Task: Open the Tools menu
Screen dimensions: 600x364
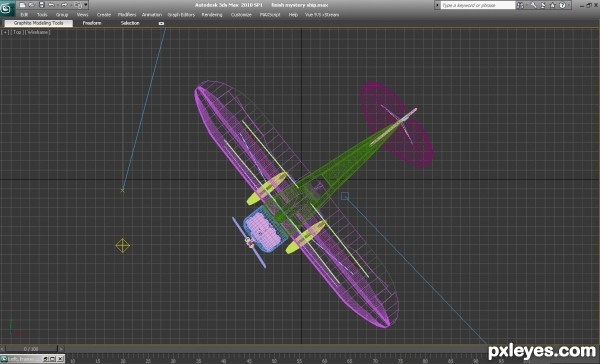Action: pos(42,15)
